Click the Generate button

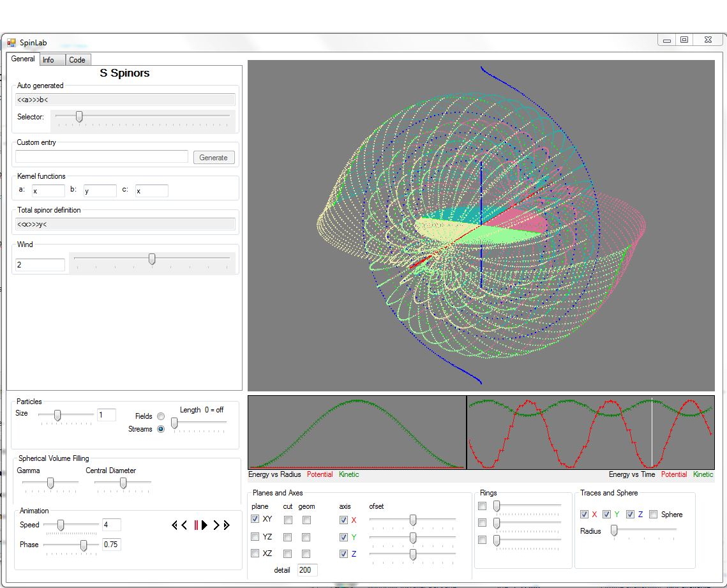click(213, 158)
